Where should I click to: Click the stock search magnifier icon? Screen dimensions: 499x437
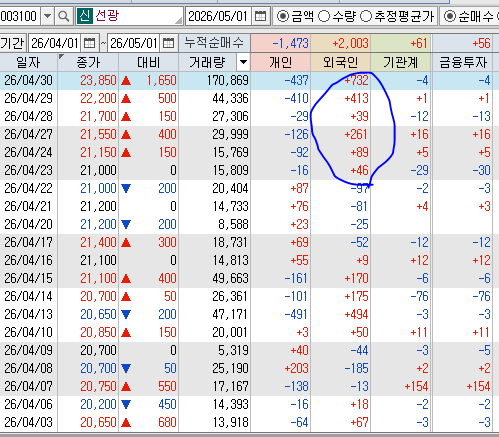pyautogui.click(x=64, y=16)
